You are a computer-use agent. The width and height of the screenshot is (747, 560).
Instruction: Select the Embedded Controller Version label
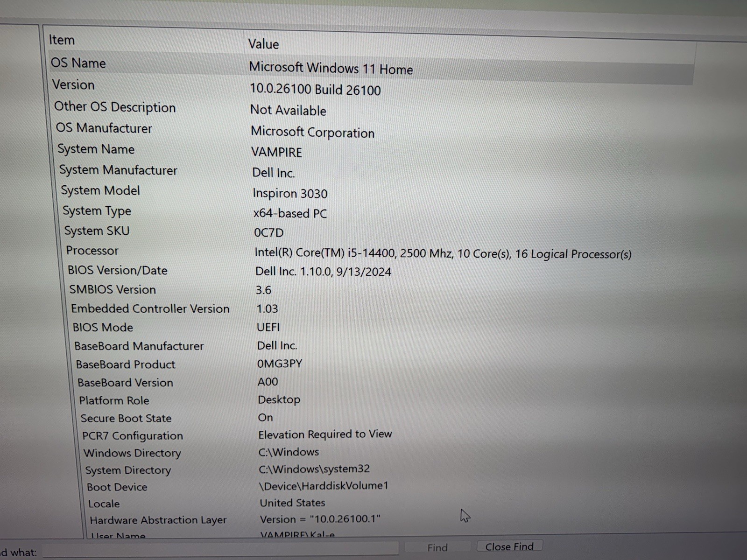pos(150,308)
